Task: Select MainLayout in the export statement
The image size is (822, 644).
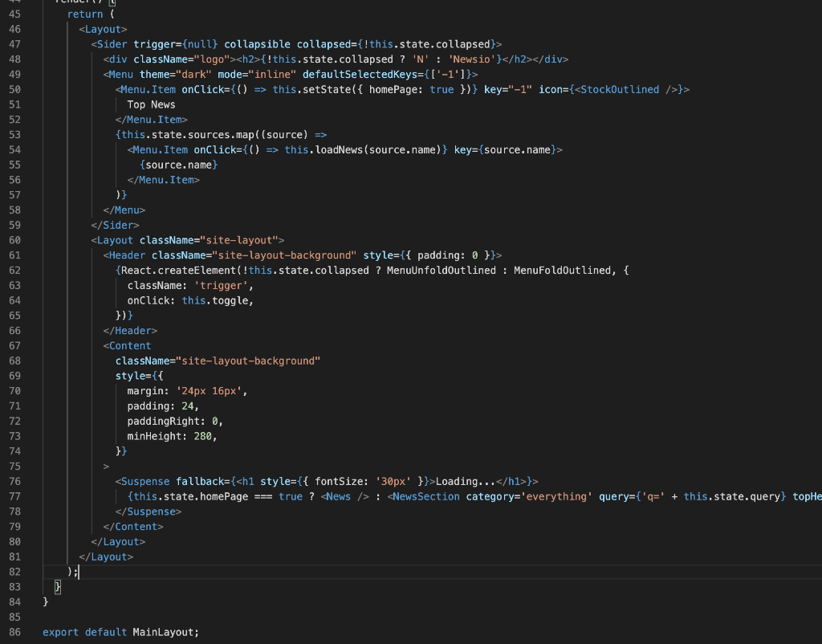Action: pyautogui.click(x=164, y=632)
